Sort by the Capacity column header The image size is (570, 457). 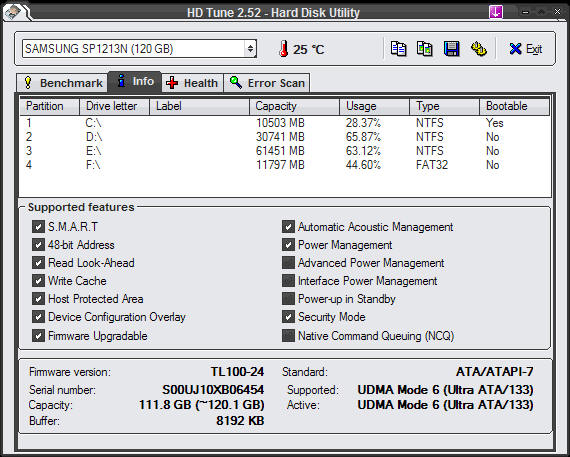pyautogui.click(x=294, y=107)
